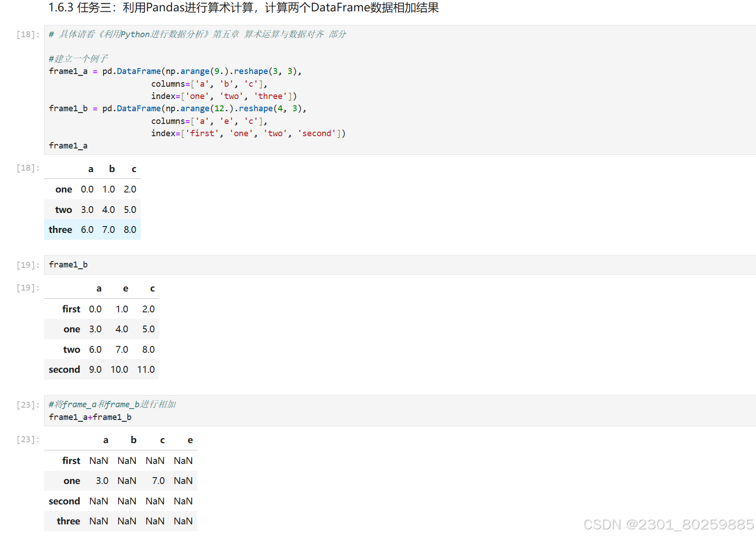Click NaN under column e in sum table's "three" row

tap(183, 521)
